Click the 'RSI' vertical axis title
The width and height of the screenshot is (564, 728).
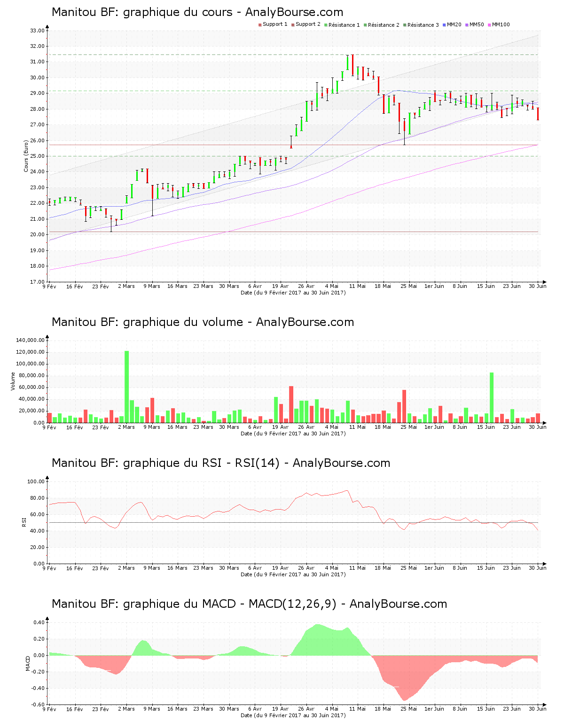pos(23,522)
